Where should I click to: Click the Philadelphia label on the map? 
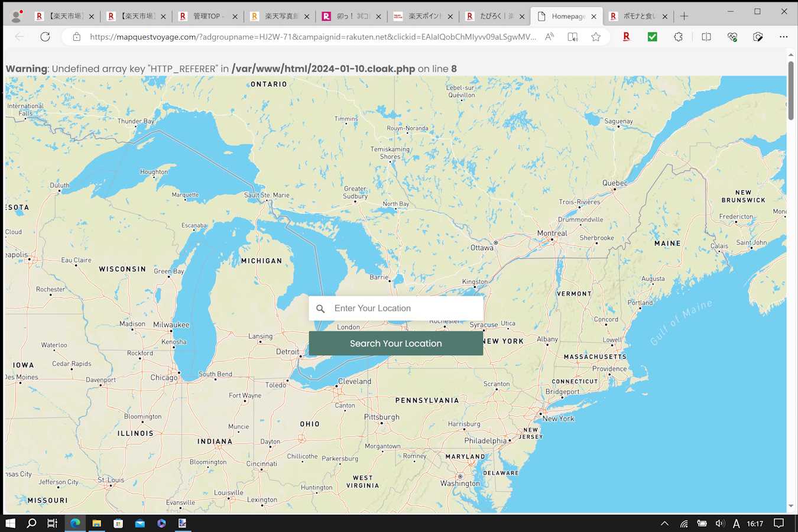[486, 440]
